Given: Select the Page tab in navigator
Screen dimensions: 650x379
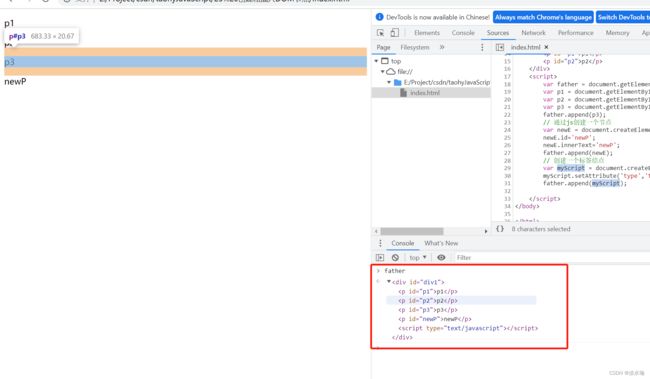Looking at the screenshot, I should tap(383, 48).
